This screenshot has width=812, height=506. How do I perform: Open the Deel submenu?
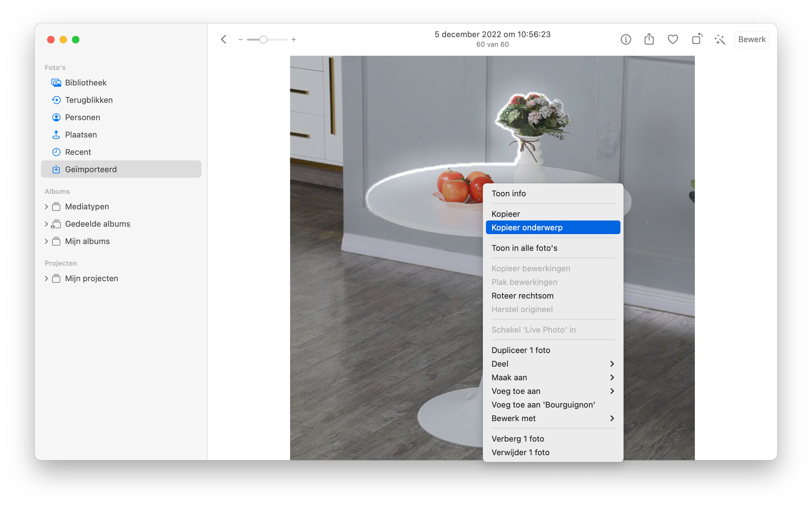click(x=553, y=364)
